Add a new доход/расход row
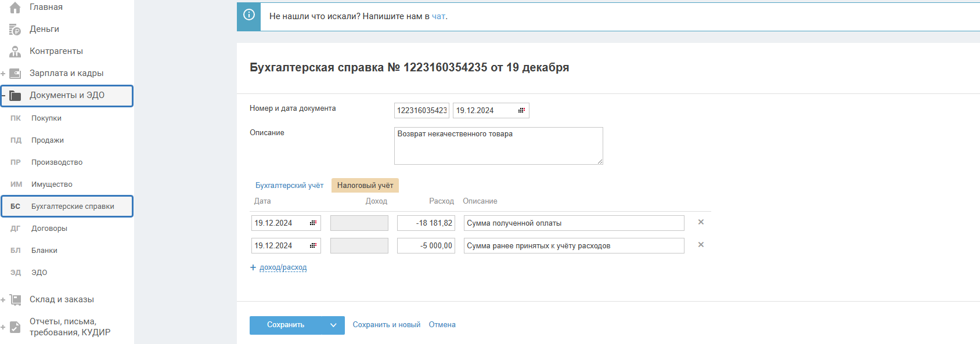The width and height of the screenshot is (980, 344). point(283,267)
